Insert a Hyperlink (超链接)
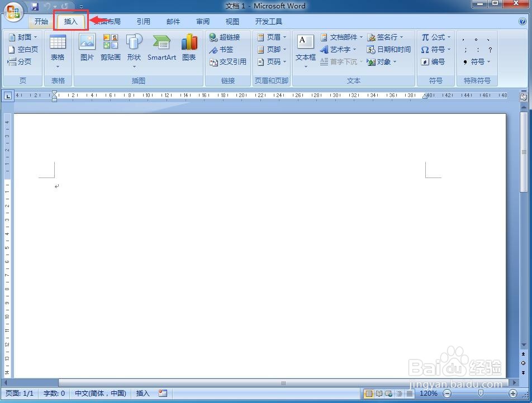Image resolution: width=532 pixels, height=403 pixels. [225, 37]
